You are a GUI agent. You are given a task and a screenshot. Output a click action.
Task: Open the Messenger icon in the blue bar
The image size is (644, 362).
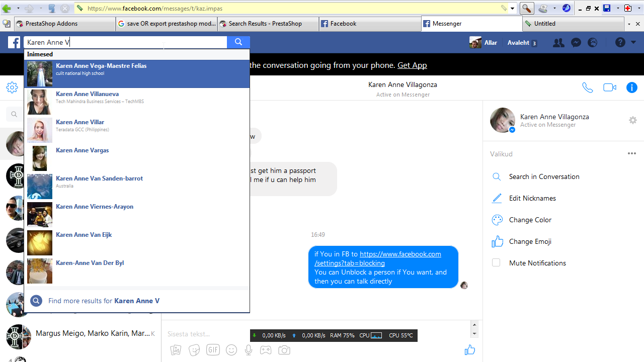576,43
